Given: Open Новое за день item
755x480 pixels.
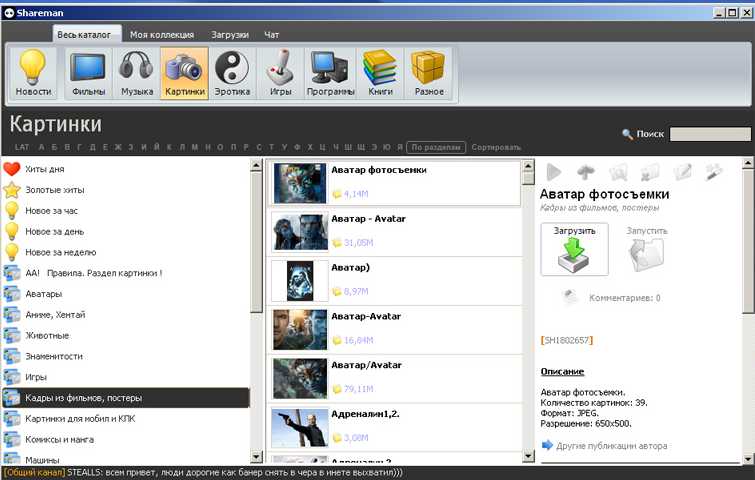Looking at the screenshot, I should click(126, 231).
